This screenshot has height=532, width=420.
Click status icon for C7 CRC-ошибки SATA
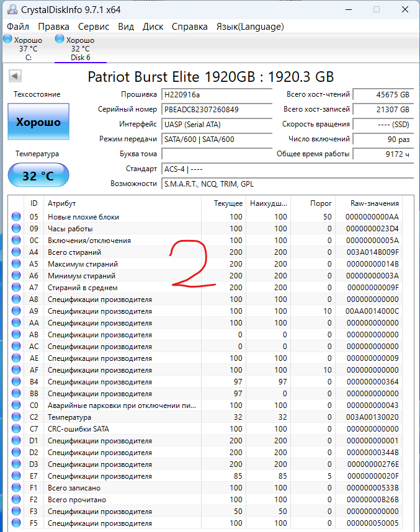pos(16,428)
